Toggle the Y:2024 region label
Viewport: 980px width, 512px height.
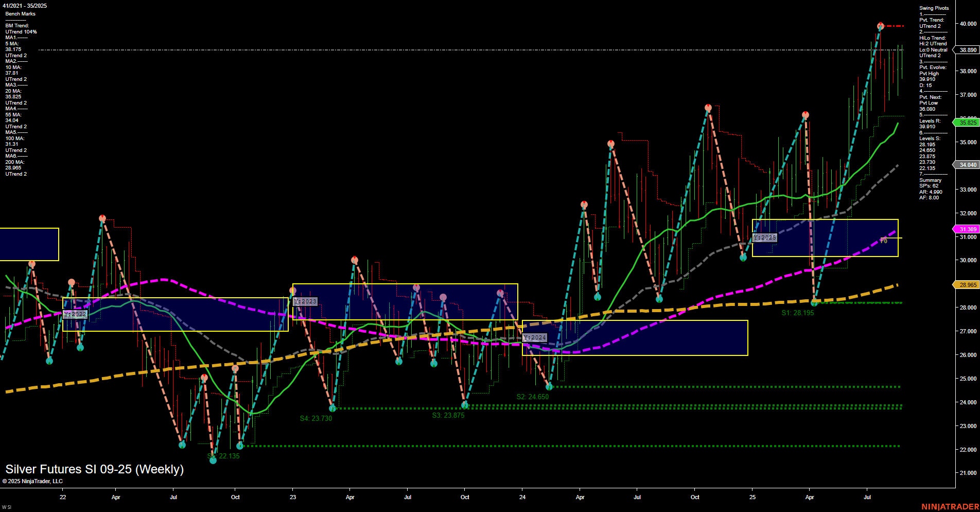(534, 337)
